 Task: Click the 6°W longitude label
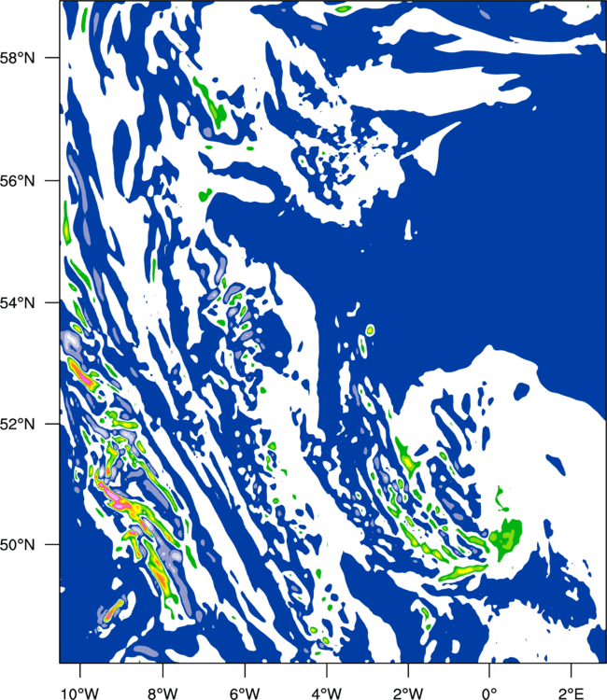click(245, 693)
